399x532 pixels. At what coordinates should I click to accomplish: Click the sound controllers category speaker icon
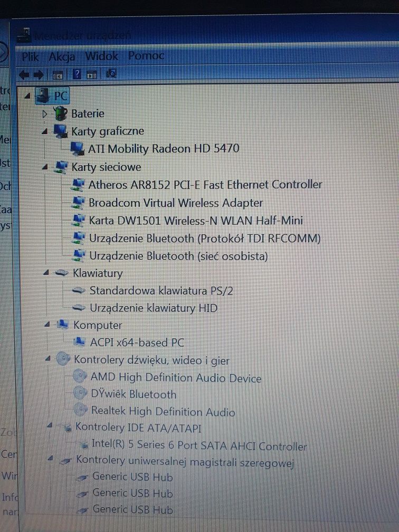click(x=63, y=358)
